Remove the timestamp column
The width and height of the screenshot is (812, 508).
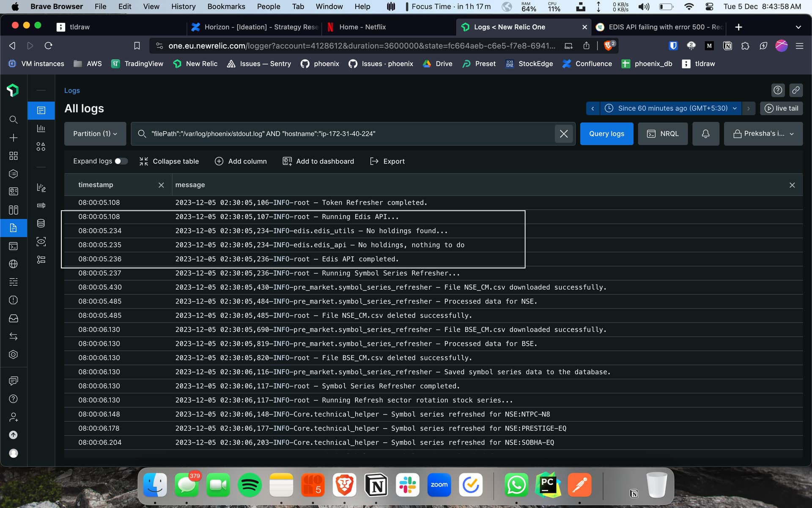[161, 185]
